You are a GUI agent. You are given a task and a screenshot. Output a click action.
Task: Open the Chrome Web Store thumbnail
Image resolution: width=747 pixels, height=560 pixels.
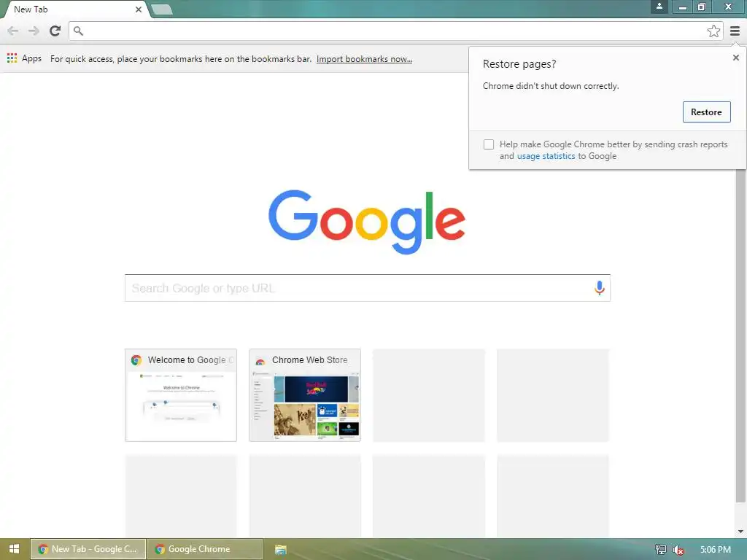click(305, 395)
